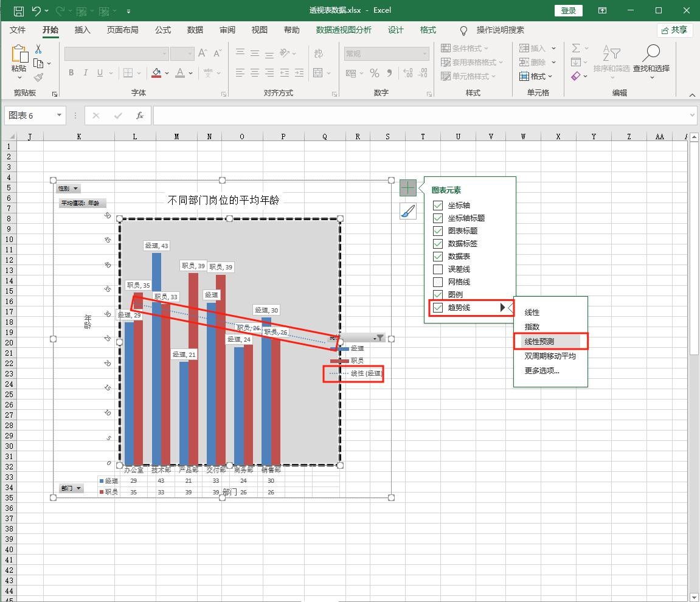Turn on the 网格线 checkbox
The height and width of the screenshot is (602, 700).
pyautogui.click(x=437, y=282)
